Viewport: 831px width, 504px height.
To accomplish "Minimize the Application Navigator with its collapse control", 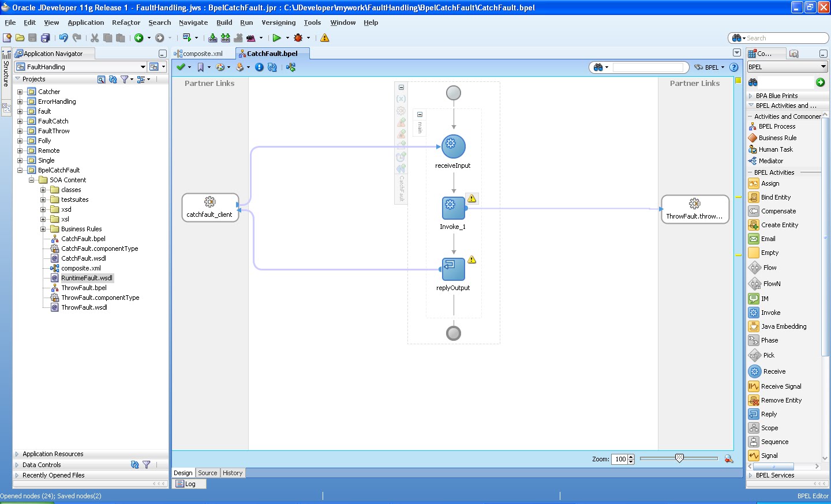I will (x=163, y=53).
